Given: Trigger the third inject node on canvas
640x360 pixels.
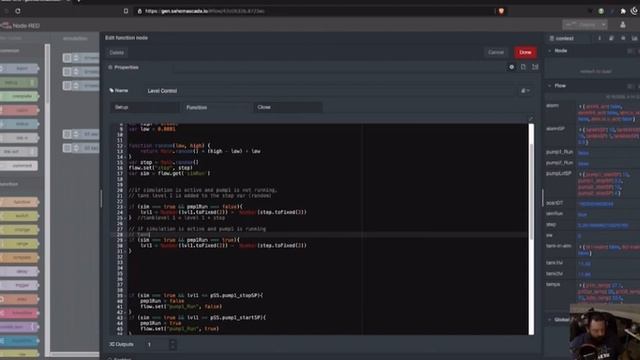Looking at the screenshot, I should click(67, 86).
